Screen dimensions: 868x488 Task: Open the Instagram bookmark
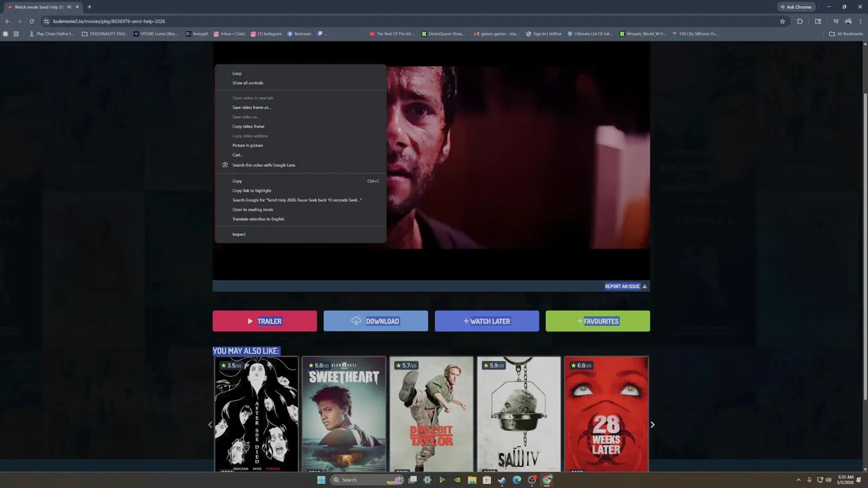(267, 33)
